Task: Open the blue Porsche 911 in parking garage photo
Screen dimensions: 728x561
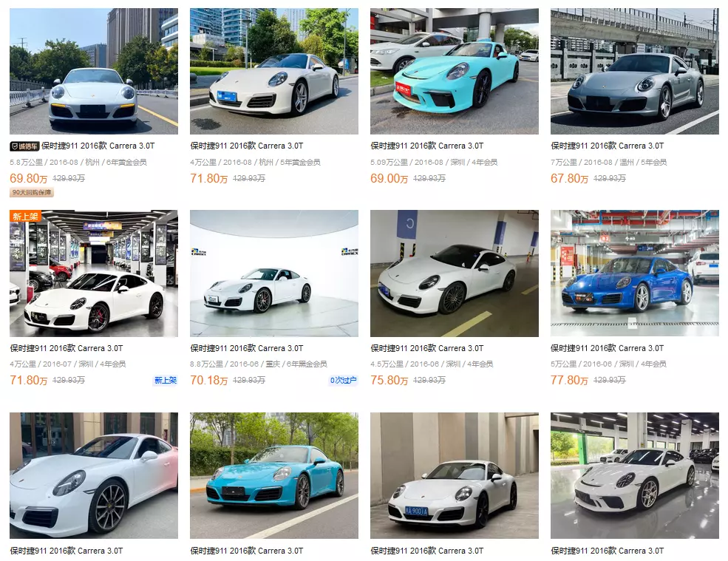Action: tap(635, 273)
